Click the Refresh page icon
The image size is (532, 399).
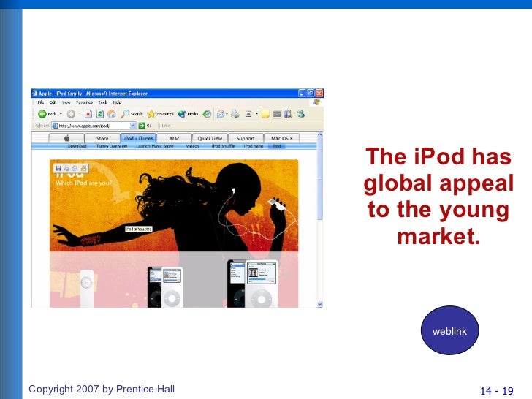(99, 114)
